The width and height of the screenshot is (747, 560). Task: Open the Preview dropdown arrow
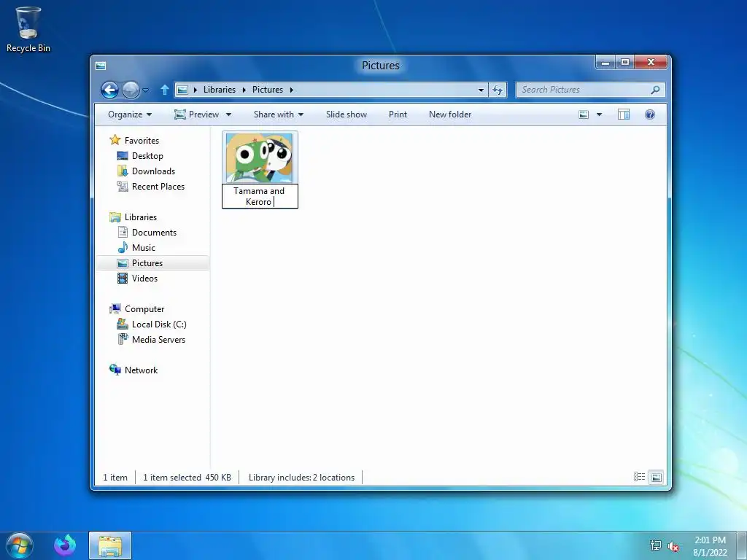coord(228,114)
